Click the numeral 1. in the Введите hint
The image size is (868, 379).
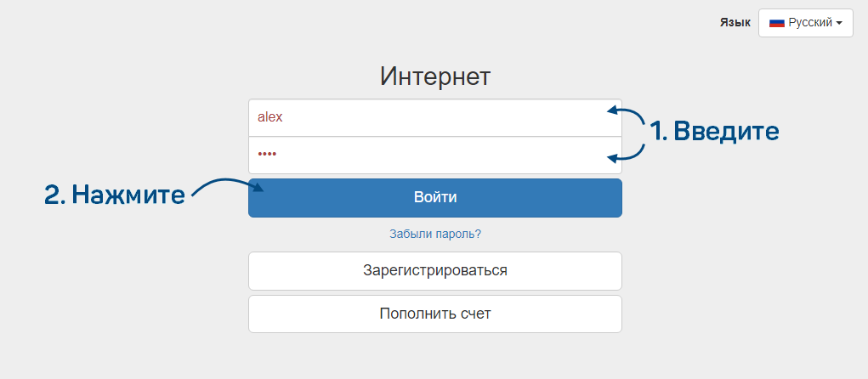(659, 131)
